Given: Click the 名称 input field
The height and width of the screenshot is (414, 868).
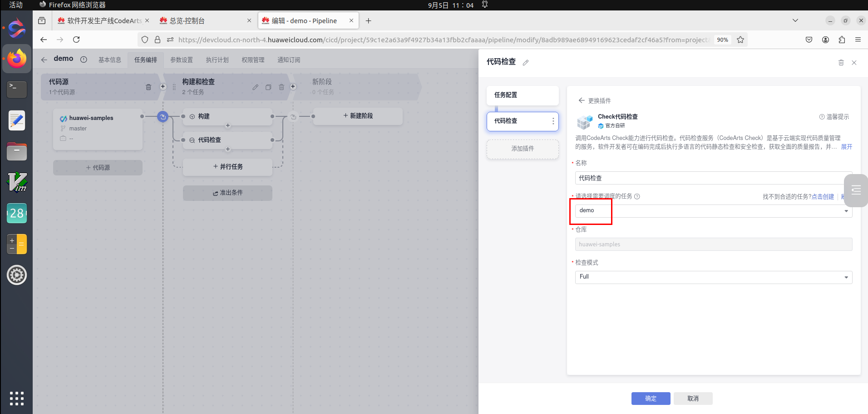Looking at the screenshot, I should 714,178.
